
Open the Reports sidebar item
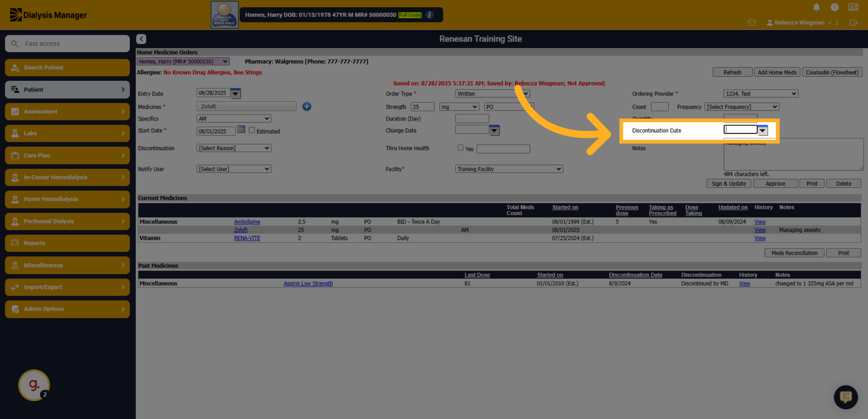67,243
